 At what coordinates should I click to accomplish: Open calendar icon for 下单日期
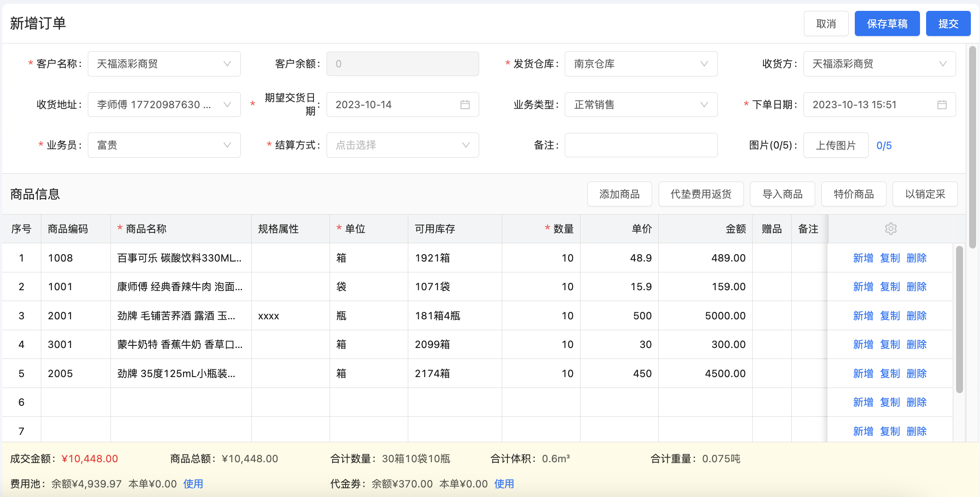pos(942,105)
